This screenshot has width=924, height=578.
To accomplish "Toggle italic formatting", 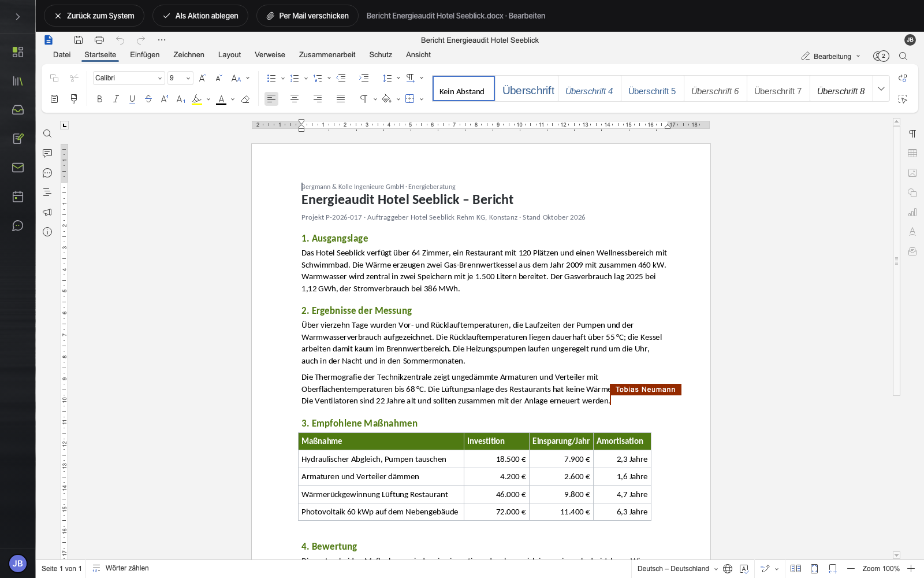I will [115, 99].
